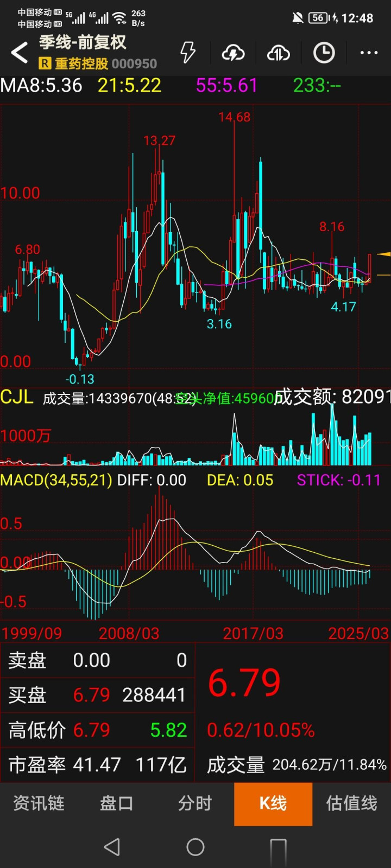Open the clock period selector icon
The height and width of the screenshot is (868, 391).
pyautogui.click(x=324, y=53)
